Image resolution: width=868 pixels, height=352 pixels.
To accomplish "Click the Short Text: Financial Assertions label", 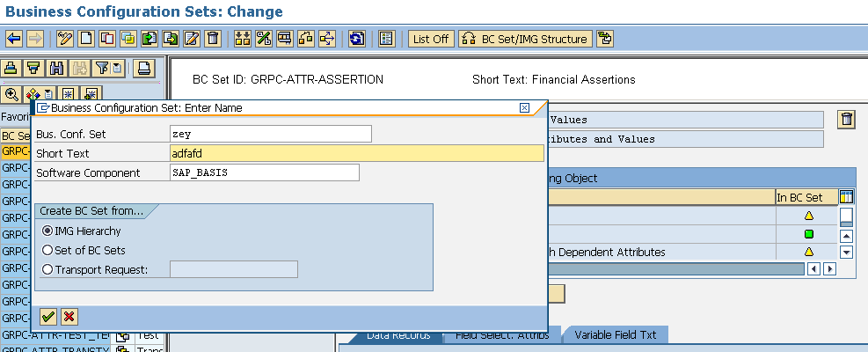I will tap(553, 80).
